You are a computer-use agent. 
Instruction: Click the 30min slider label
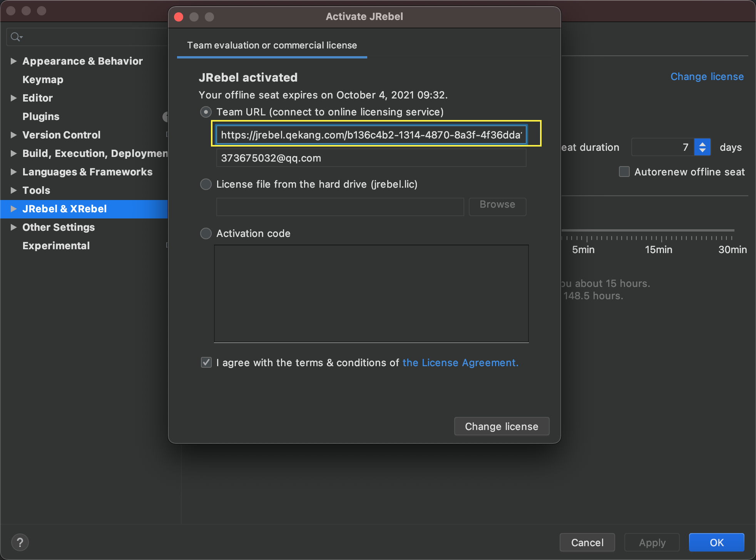[733, 250]
